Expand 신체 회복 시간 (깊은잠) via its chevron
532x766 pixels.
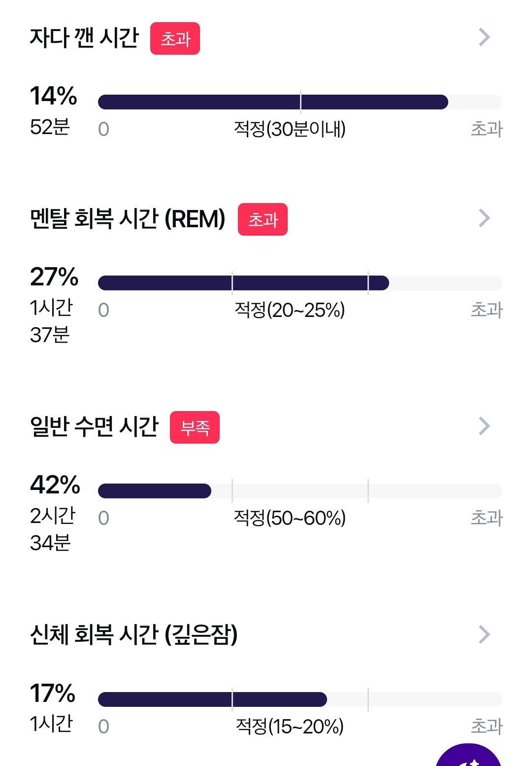pos(484,634)
